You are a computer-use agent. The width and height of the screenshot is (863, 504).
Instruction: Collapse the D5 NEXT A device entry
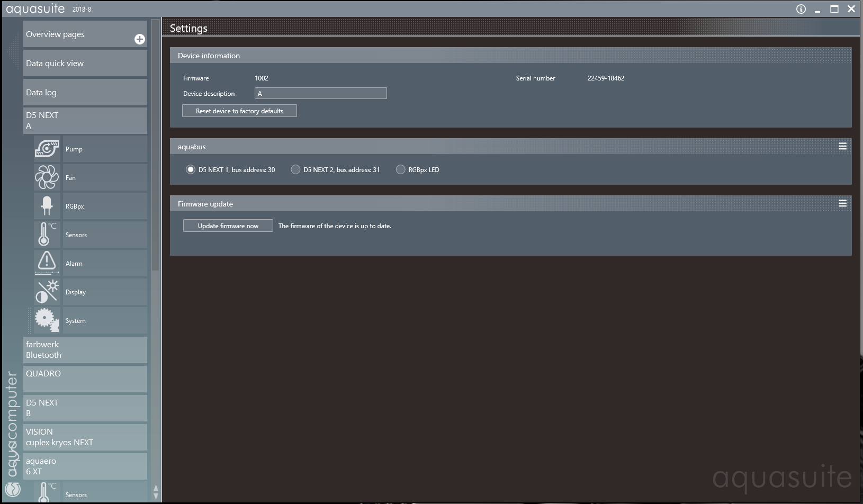pos(85,121)
